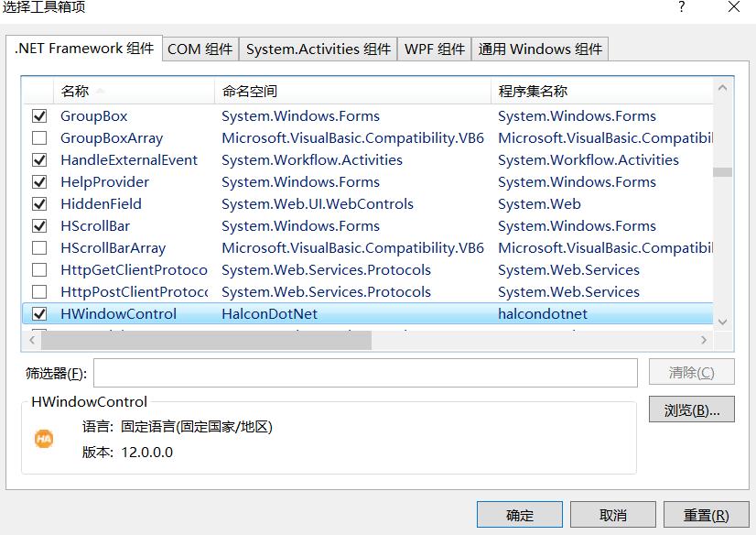The width and height of the screenshot is (756, 535).
Task: Reset the toolbox with 重置 button
Action: point(706,514)
